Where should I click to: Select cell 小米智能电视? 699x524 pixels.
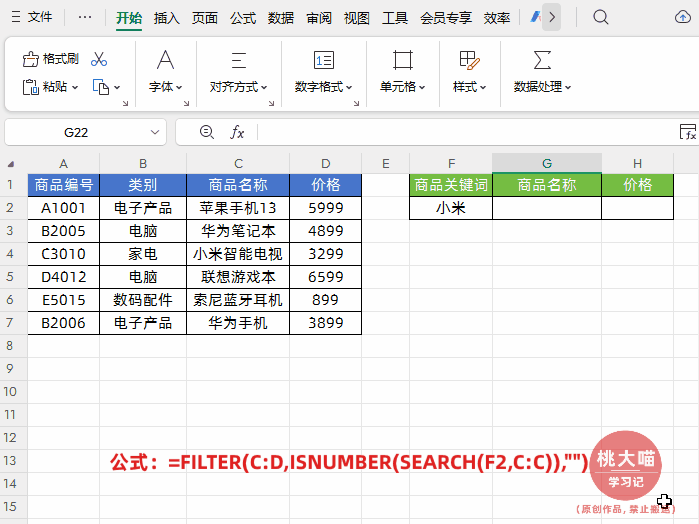[238, 254]
